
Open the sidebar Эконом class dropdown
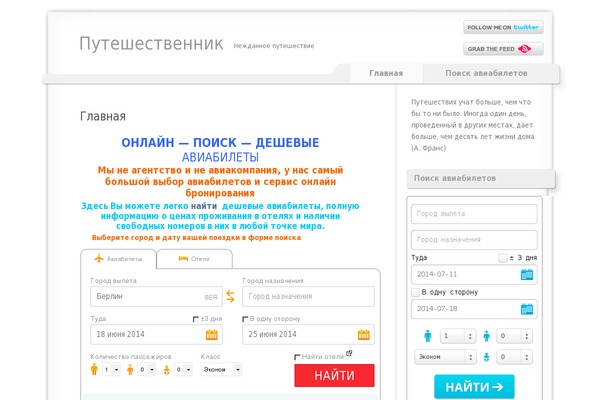pyautogui.click(x=445, y=357)
